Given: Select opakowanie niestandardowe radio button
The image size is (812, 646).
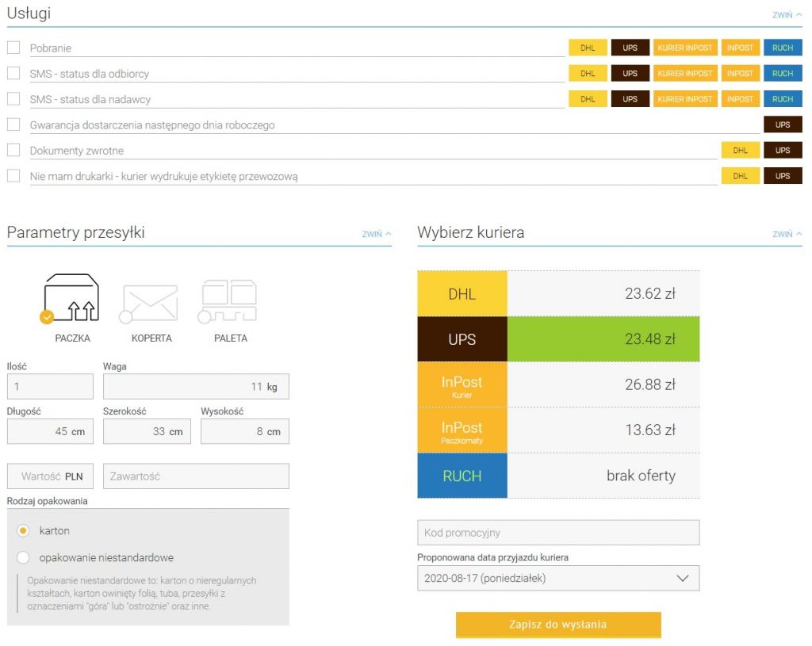Looking at the screenshot, I should point(23,557).
